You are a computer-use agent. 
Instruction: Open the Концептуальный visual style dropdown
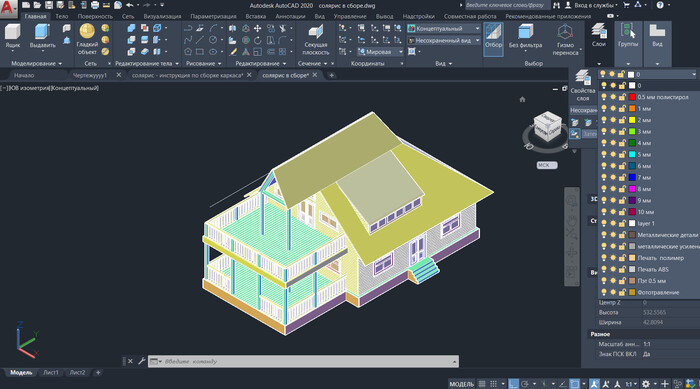444,29
